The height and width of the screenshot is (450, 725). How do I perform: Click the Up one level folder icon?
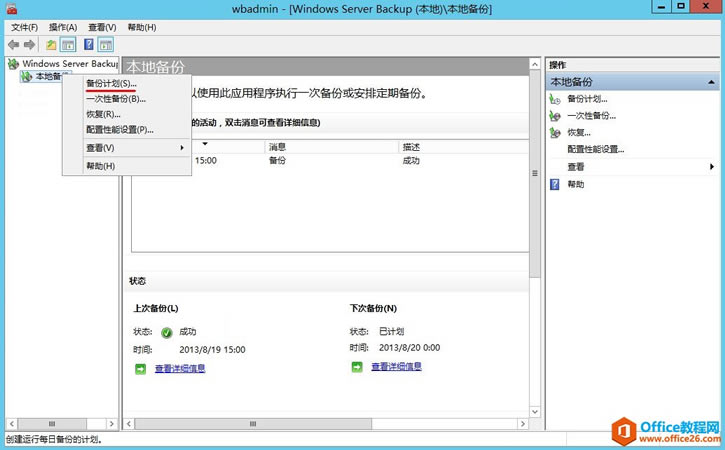click(x=51, y=45)
